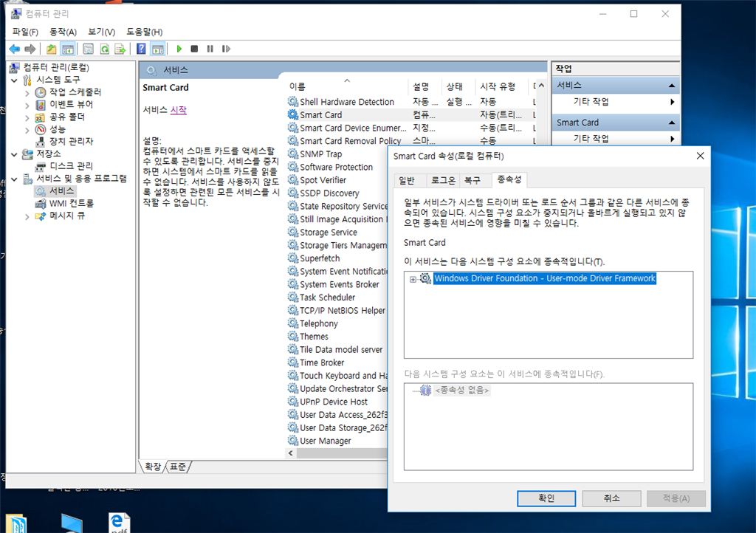Click the Properties toolbar icon
Viewport: 756px width, 533px height.
pos(89,49)
